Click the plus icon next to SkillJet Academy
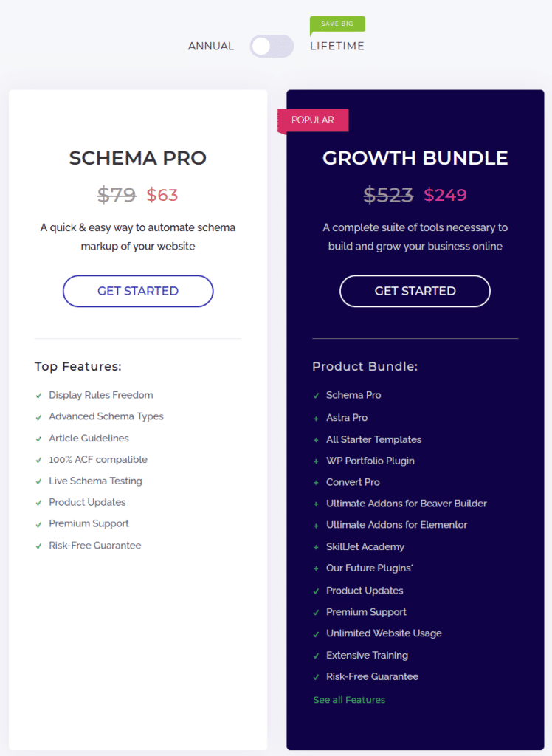This screenshot has width=552, height=756. pyautogui.click(x=315, y=547)
